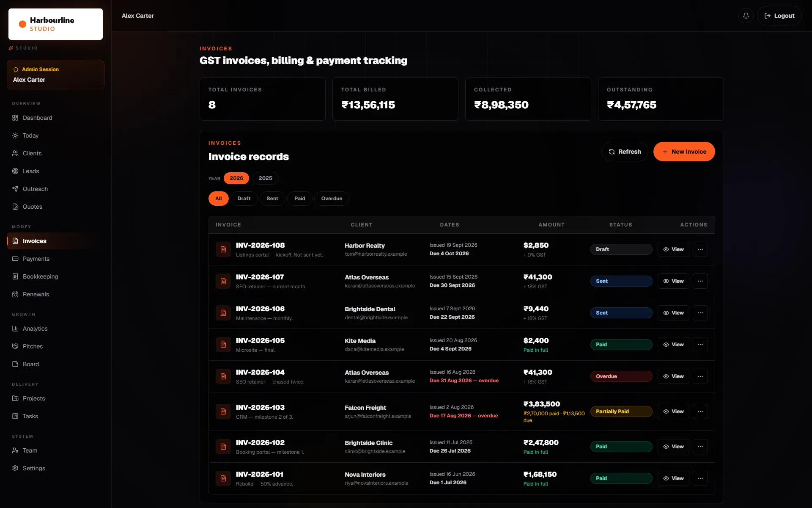Filter invoices by Paid status

tap(300, 199)
